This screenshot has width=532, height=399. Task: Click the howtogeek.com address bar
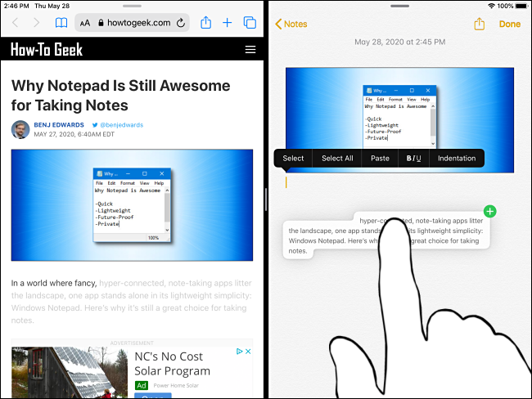132,23
